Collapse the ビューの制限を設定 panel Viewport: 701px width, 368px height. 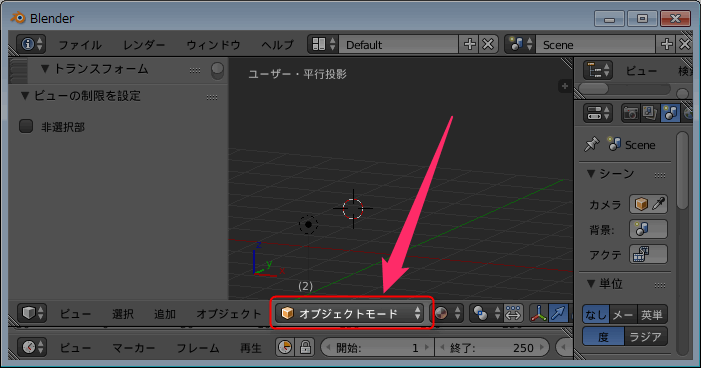(25, 96)
